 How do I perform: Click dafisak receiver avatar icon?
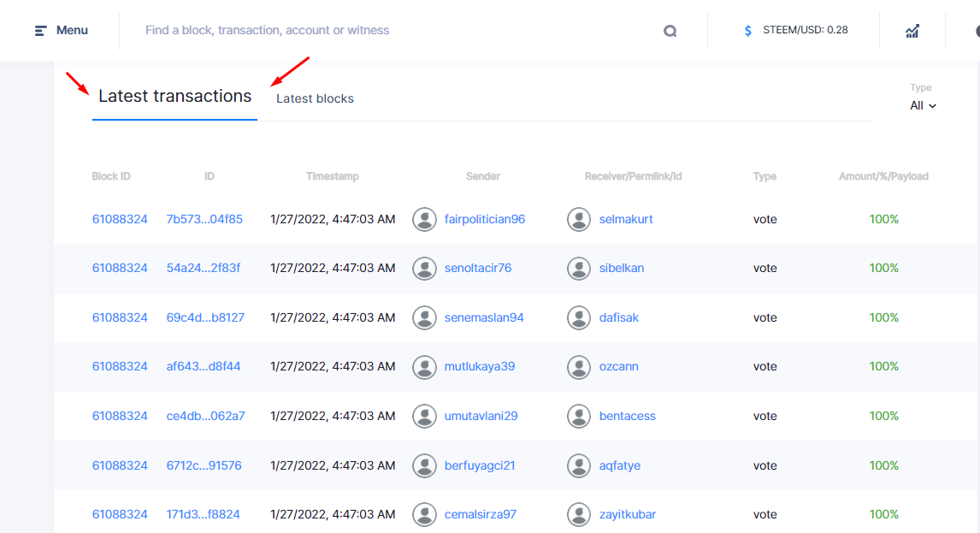[579, 317]
